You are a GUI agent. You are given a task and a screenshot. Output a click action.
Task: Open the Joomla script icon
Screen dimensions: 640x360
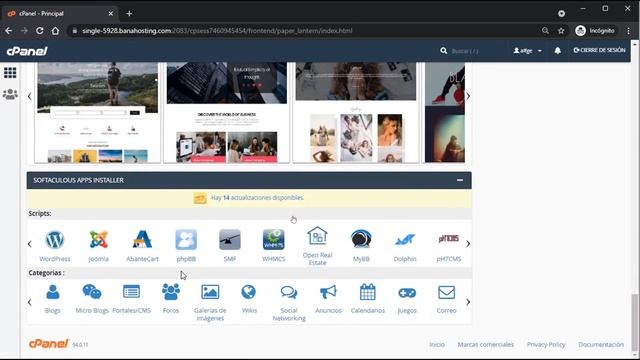click(98, 245)
